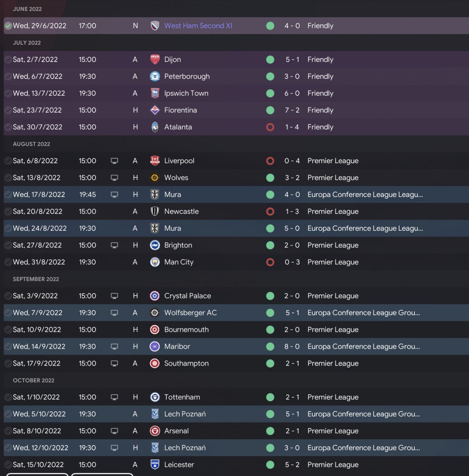Click the Dijon club crest icon

(155, 59)
